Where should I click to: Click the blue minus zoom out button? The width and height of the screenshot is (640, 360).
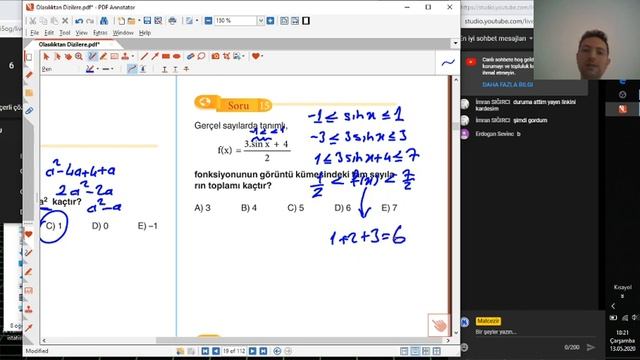pyautogui.click(x=208, y=20)
